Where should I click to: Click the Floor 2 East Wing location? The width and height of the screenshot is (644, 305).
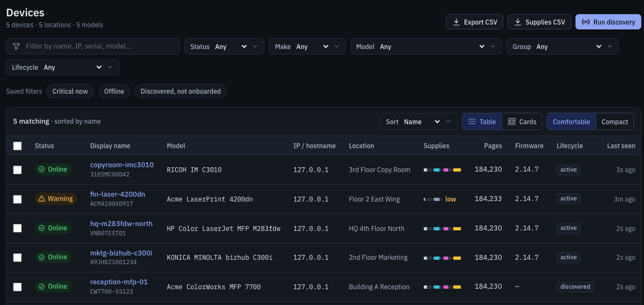tap(374, 199)
